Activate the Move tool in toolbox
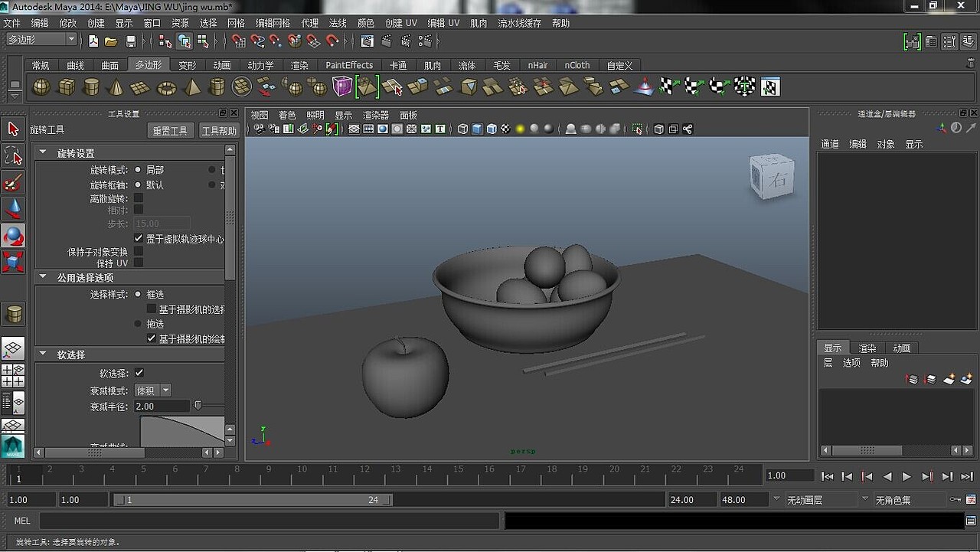The height and width of the screenshot is (552, 980). pyautogui.click(x=13, y=208)
